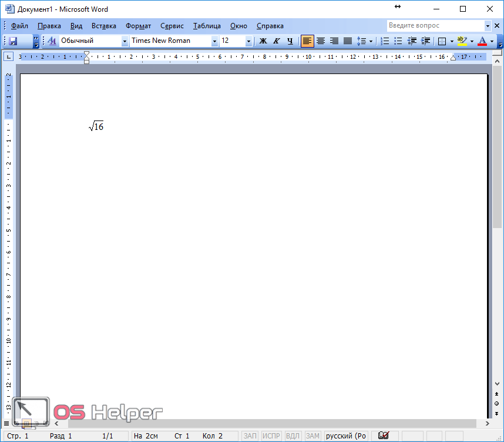Open the font size 12 dropdown
Image resolution: width=504 pixels, height=442 pixels.
click(x=248, y=41)
